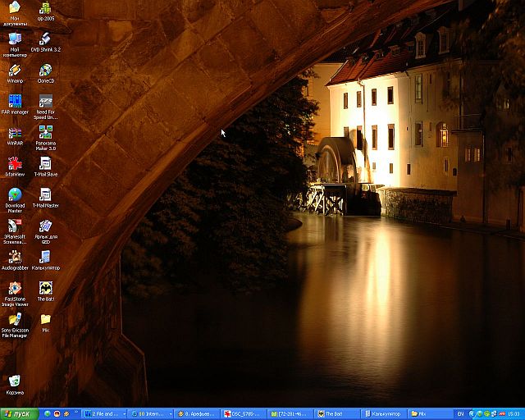525x420 pixels.
Task: Select the Ярлык для GED shortcut
Action: (x=46, y=231)
